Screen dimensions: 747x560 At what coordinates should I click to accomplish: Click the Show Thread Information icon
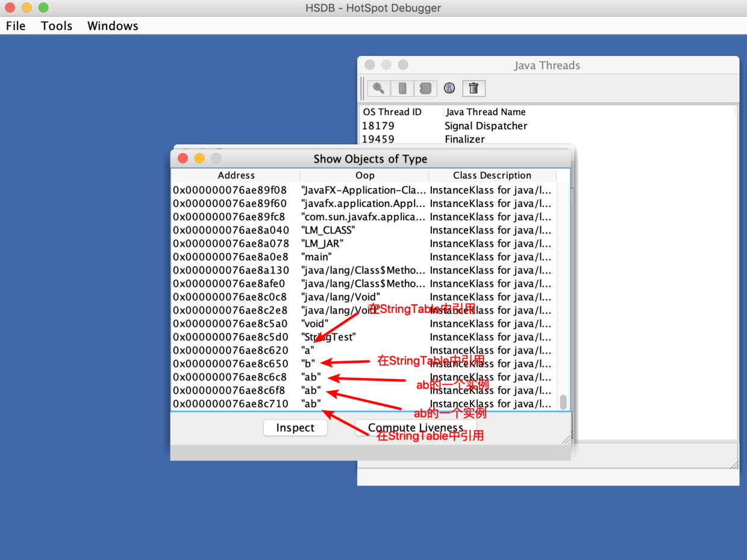[449, 89]
